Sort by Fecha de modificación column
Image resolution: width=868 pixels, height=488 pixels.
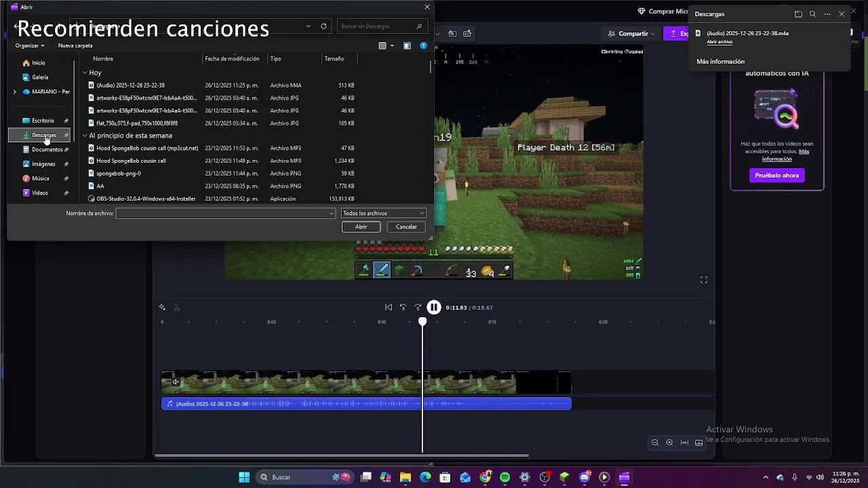point(232,59)
